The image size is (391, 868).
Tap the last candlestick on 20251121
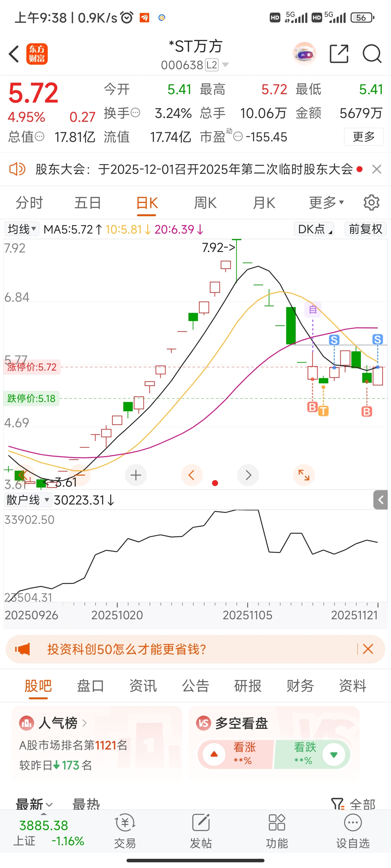click(378, 376)
